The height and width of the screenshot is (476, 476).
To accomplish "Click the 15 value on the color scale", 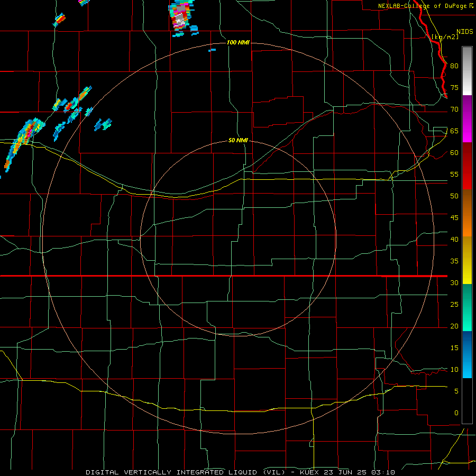I will 454,348.
